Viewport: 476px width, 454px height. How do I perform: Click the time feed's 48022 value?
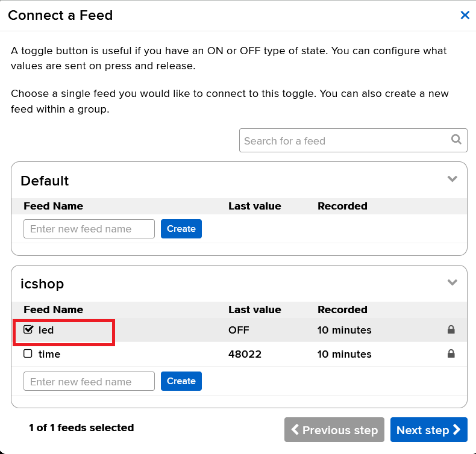[x=245, y=354]
